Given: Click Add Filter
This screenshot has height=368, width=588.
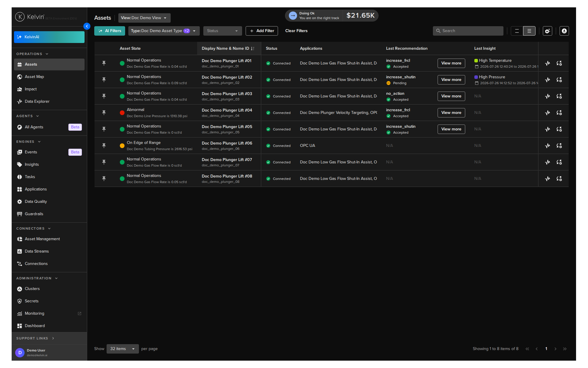Looking at the screenshot, I should click(262, 31).
